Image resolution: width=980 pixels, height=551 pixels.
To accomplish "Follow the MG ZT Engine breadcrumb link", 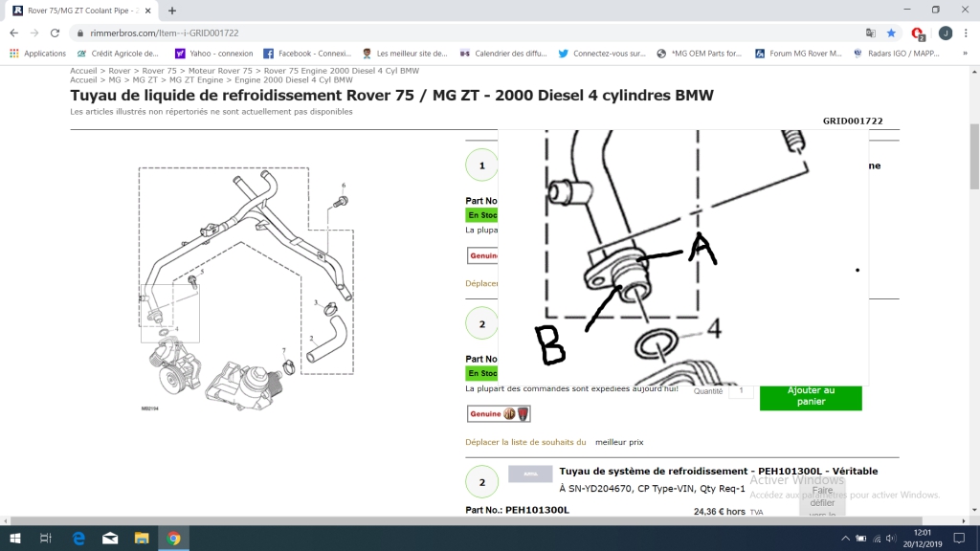I will click(x=196, y=80).
